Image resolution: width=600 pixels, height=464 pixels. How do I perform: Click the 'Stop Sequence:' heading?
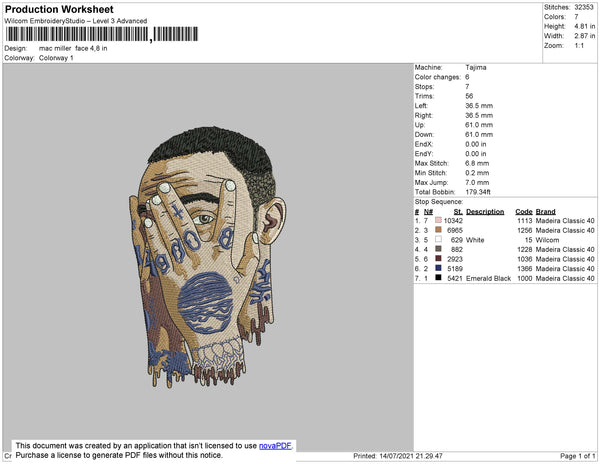pyautogui.click(x=439, y=202)
